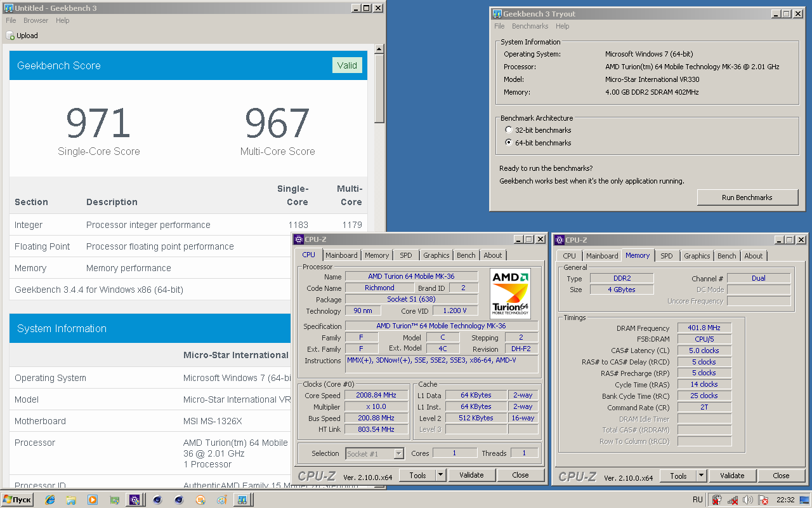Expand Tools dropdown arrow in Memory tab window
Viewport: 812px width, 508px height.
(701, 476)
